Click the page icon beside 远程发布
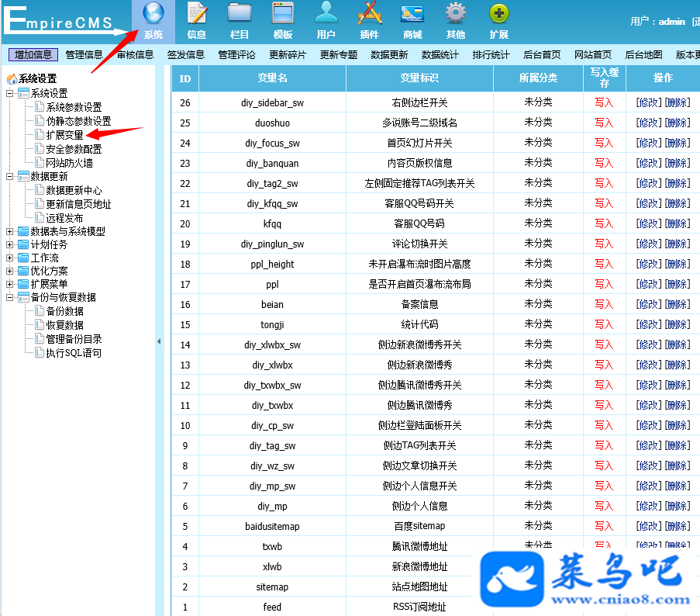700x616 pixels. click(x=40, y=217)
